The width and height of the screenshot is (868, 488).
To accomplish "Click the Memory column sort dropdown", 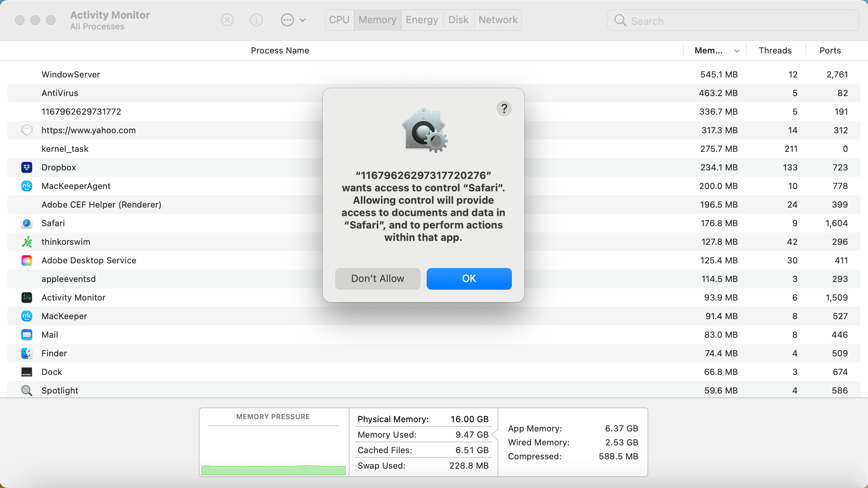I will click(737, 51).
